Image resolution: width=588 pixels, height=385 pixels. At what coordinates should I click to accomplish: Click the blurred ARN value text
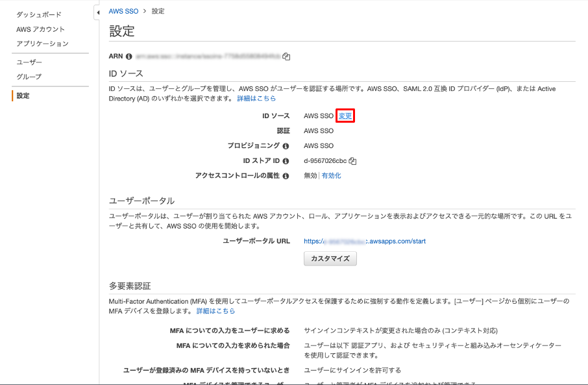(208, 56)
